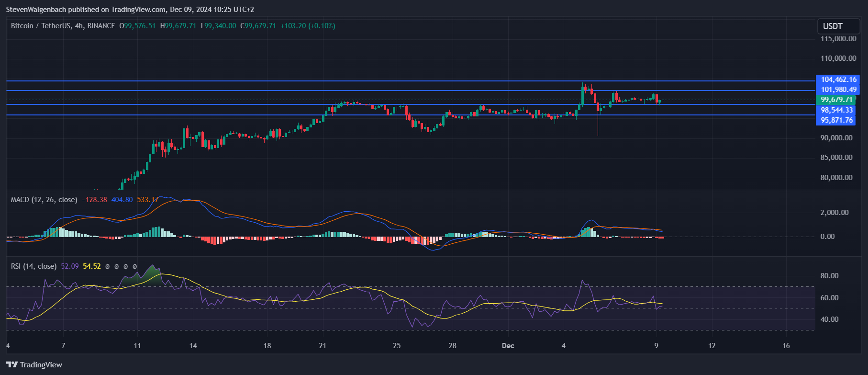Click the TradingView logo
This screenshot has height=375, width=868.
click(x=34, y=365)
